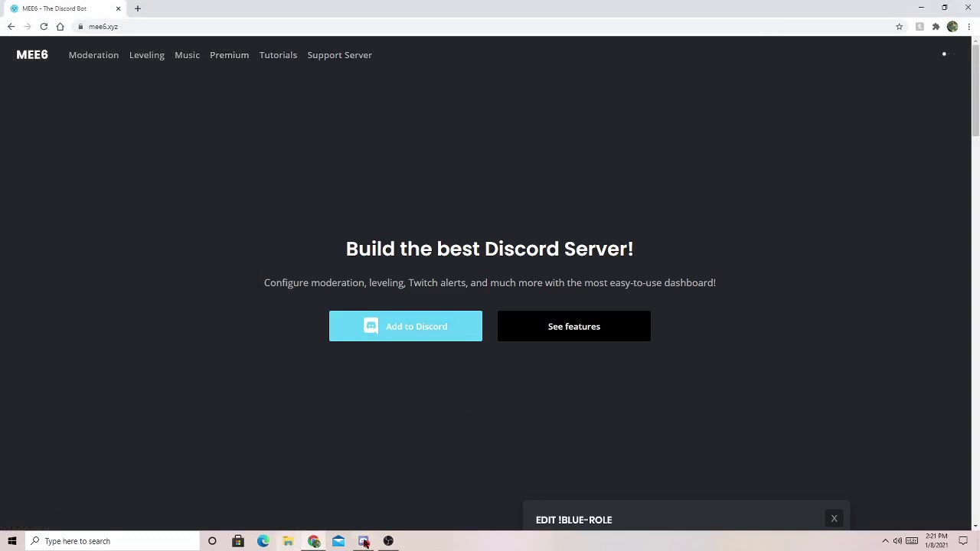Go back in browser history

click(x=11, y=27)
